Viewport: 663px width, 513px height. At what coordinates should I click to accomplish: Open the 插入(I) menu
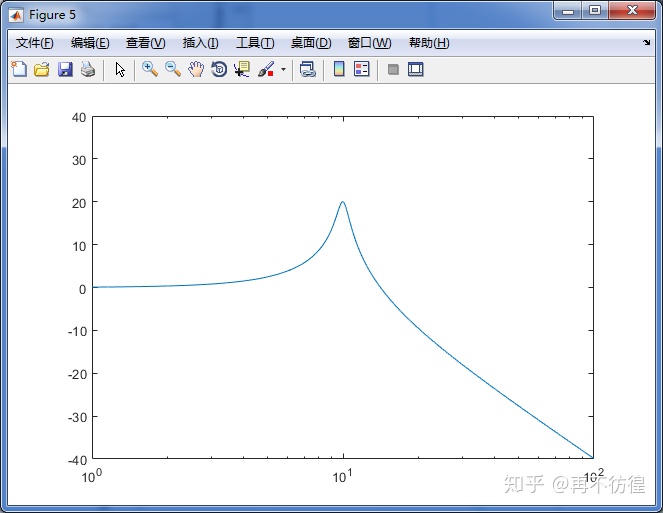pos(200,43)
